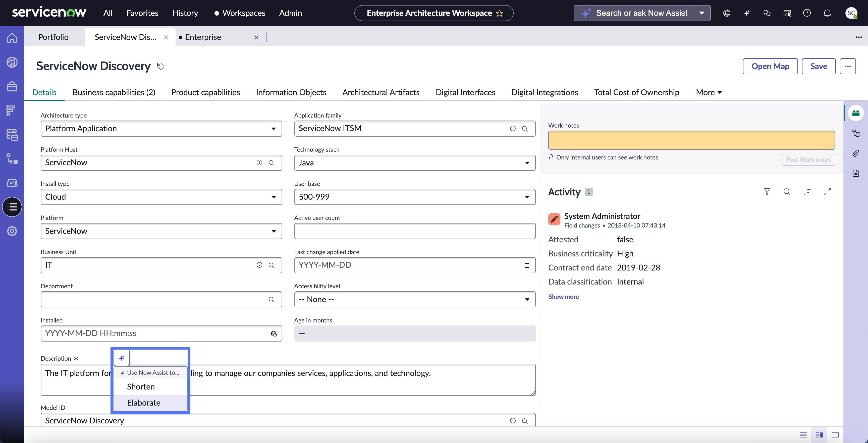Viewport: 868px width, 443px height.
Task: Close the ServiceNow Dis... tab
Action: tap(166, 37)
